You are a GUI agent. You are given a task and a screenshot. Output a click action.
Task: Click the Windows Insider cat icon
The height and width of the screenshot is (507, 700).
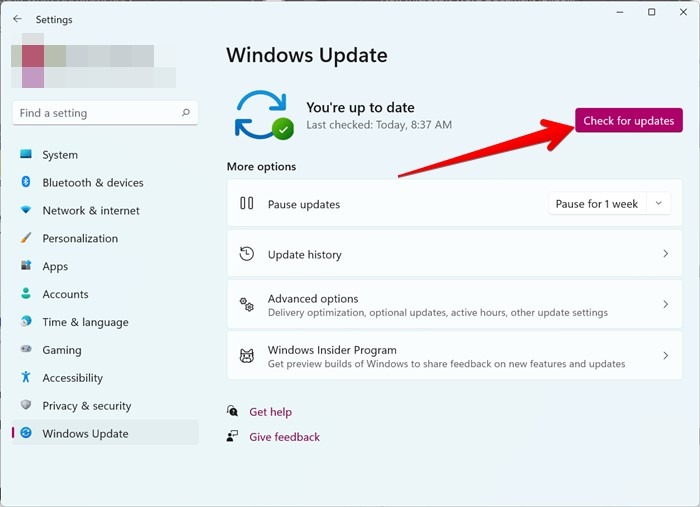[x=246, y=356]
